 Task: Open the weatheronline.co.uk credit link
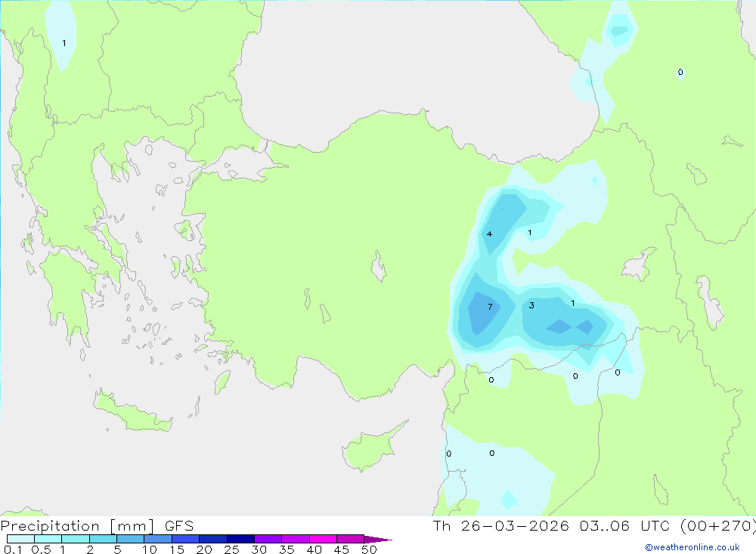click(x=692, y=547)
